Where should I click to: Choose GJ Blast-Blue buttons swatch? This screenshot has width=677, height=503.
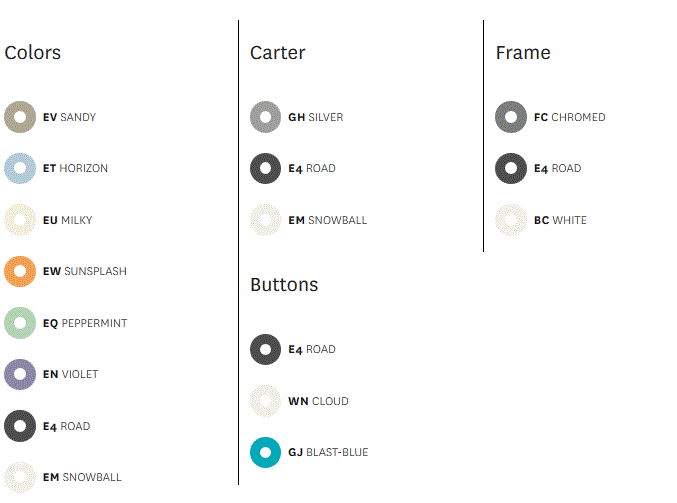(x=266, y=453)
